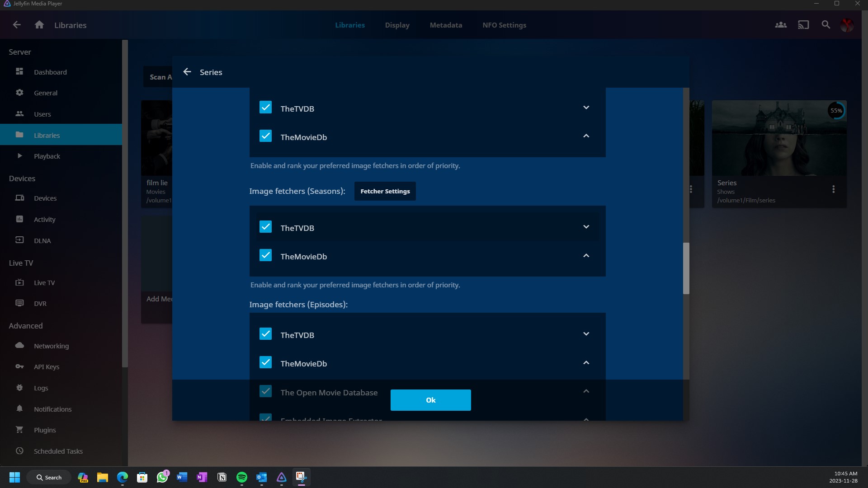
Task: Move Seasons TheMovieDb up with chevron
Action: [x=586, y=256]
